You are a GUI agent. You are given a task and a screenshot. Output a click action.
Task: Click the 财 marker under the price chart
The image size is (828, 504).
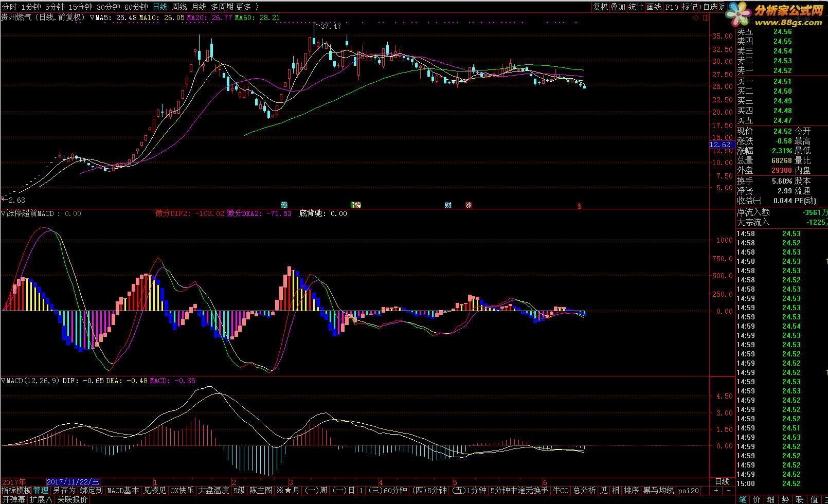tap(448, 205)
